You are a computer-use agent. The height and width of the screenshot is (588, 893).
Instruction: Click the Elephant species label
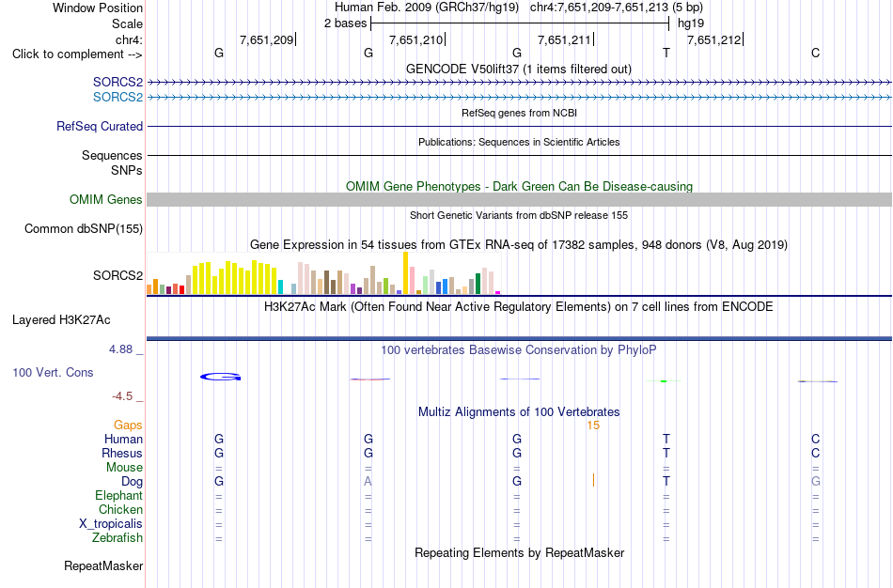[118, 496]
